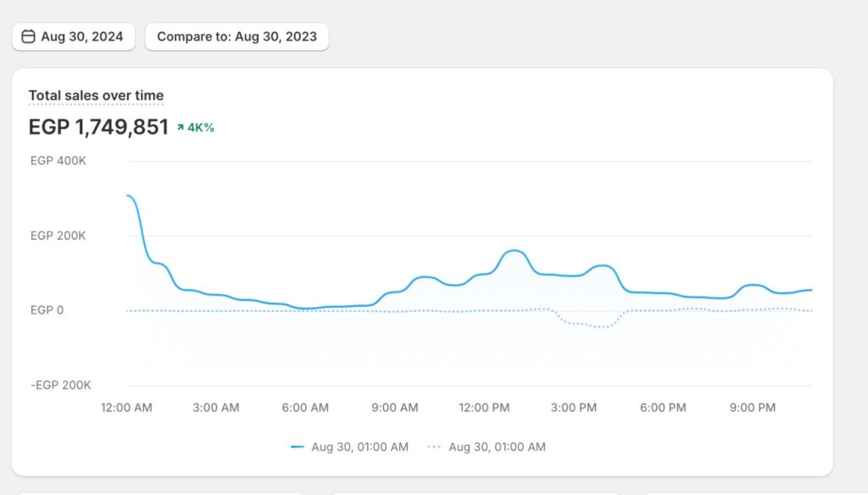Click the solid line's highest peak at midnight
868x495 pixels.
[x=129, y=196]
